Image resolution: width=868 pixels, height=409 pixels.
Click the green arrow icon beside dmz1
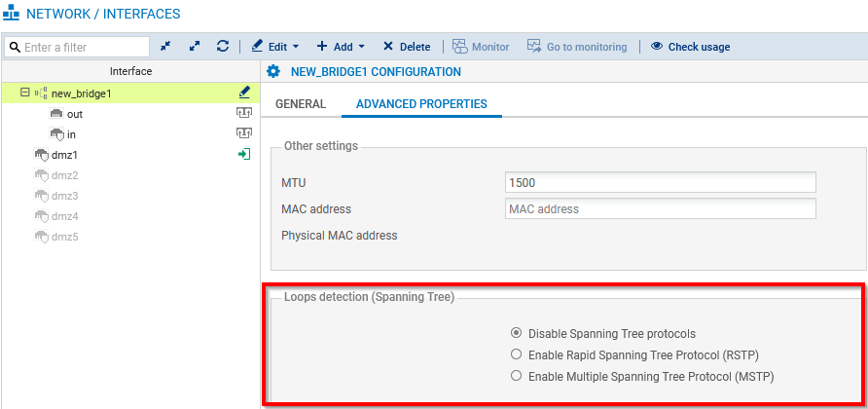(244, 154)
